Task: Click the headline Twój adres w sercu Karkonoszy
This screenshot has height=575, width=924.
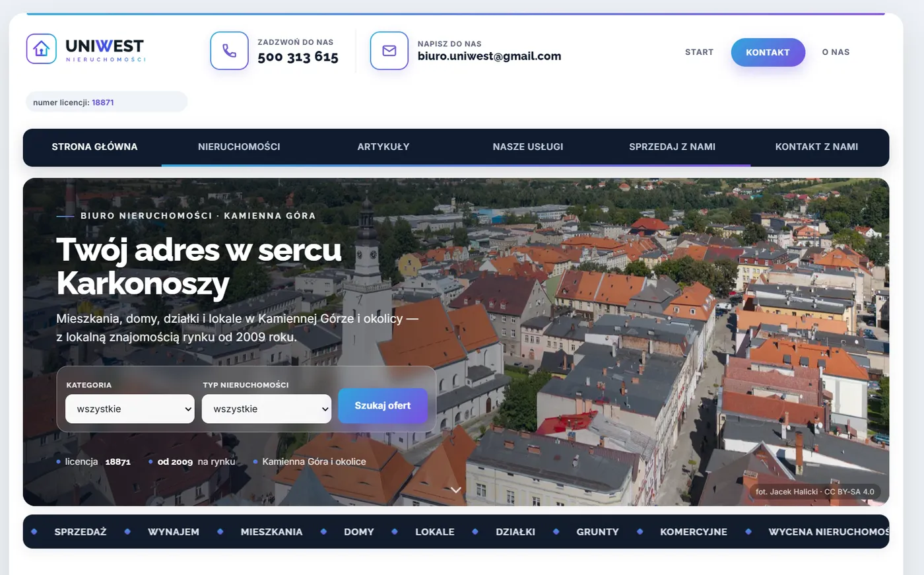Action: click(x=199, y=266)
